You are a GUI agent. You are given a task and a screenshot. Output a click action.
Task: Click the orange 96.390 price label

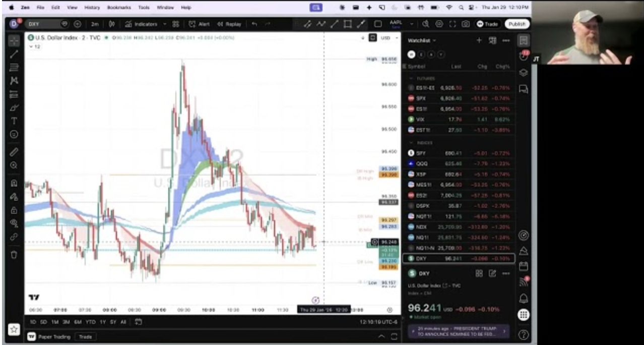pos(388,175)
